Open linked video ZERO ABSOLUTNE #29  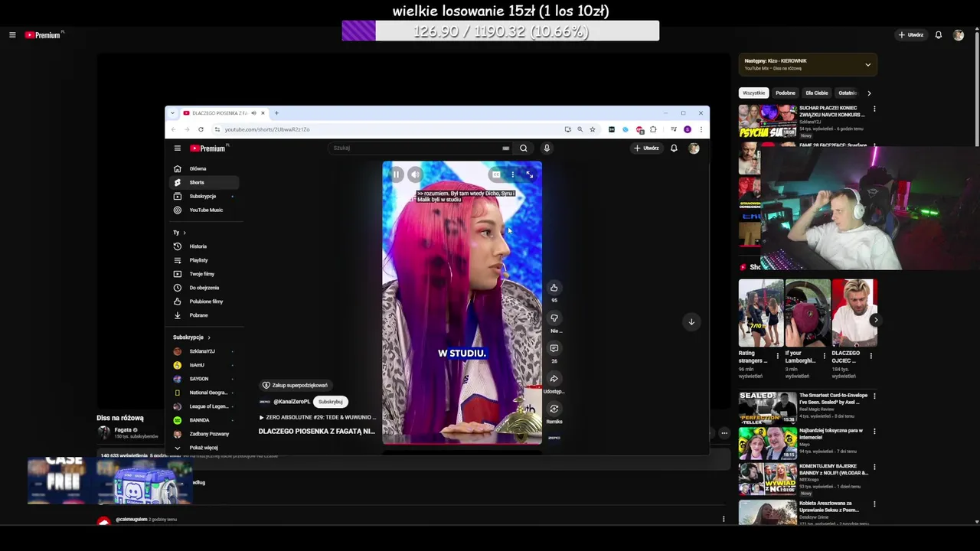[318, 418]
